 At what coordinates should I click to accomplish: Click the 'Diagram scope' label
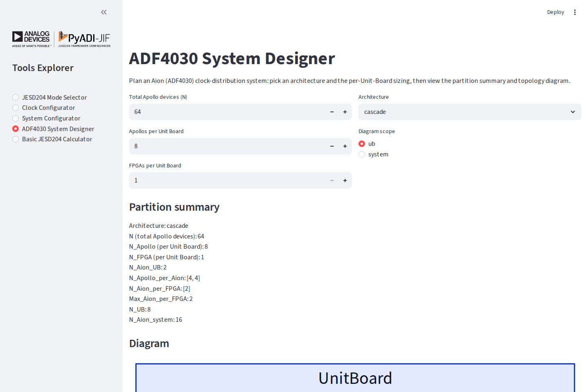[x=376, y=131]
